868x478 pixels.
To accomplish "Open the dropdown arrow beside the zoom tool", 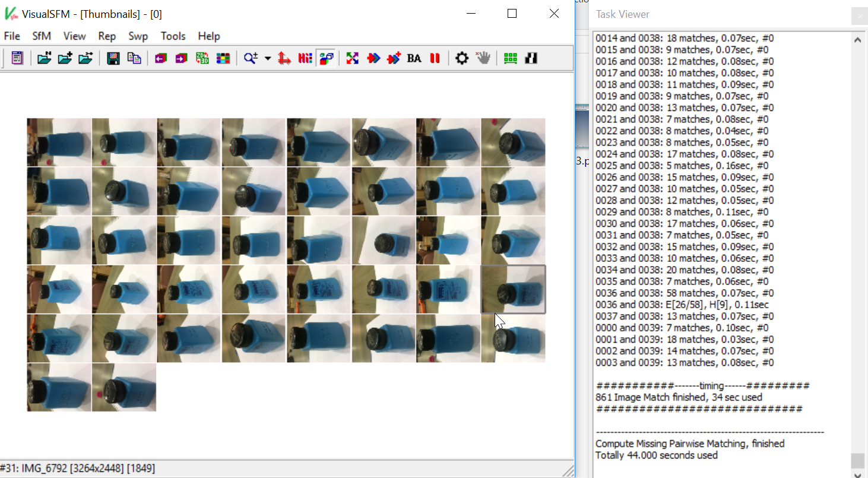I will point(267,58).
